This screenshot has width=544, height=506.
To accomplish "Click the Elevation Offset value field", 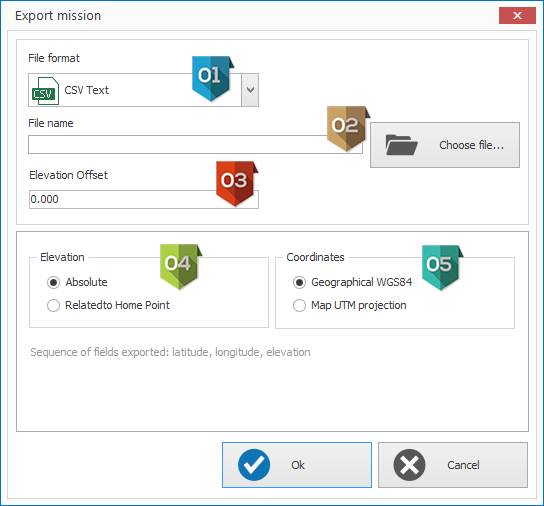I will click(144, 199).
